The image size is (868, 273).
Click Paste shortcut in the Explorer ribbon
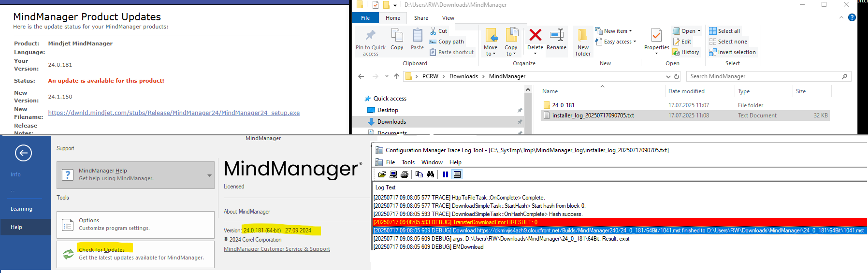point(452,52)
